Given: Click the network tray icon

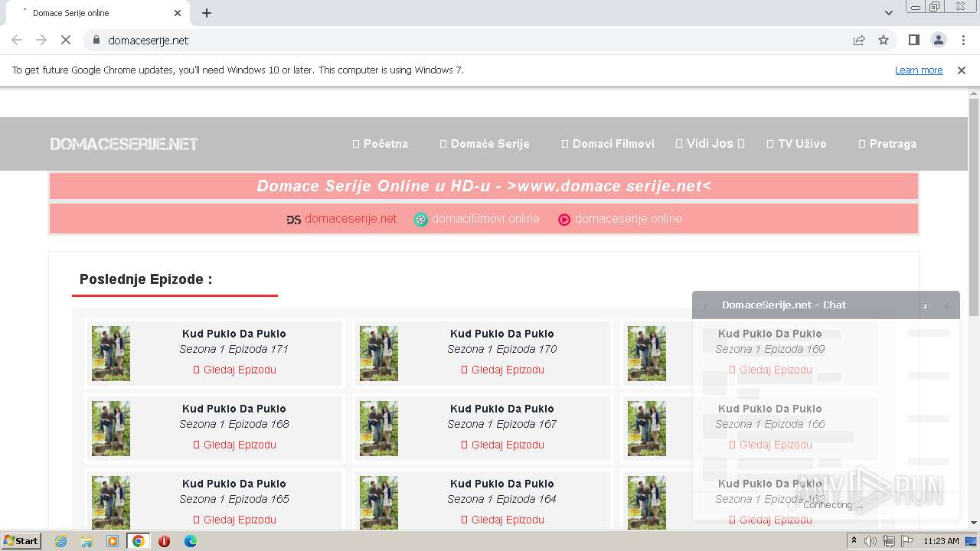Looking at the screenshot, I should 889,541.
